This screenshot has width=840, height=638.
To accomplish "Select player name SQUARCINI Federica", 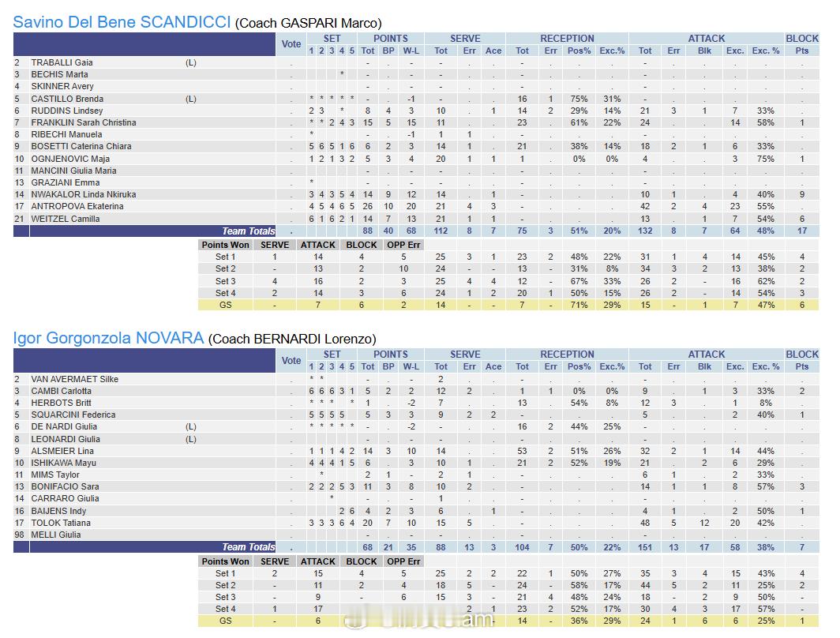I will pyautogui.click(x=73, y=415).
